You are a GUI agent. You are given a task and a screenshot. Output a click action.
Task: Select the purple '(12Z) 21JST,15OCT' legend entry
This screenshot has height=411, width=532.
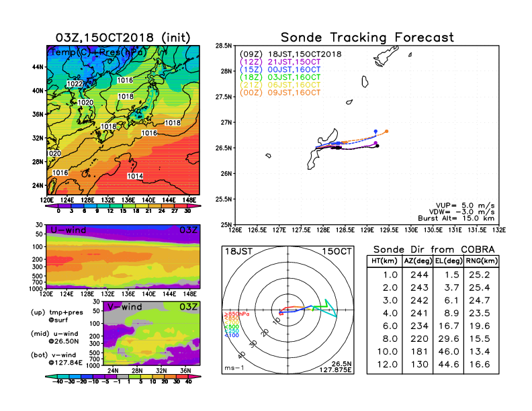click(280, 62)
